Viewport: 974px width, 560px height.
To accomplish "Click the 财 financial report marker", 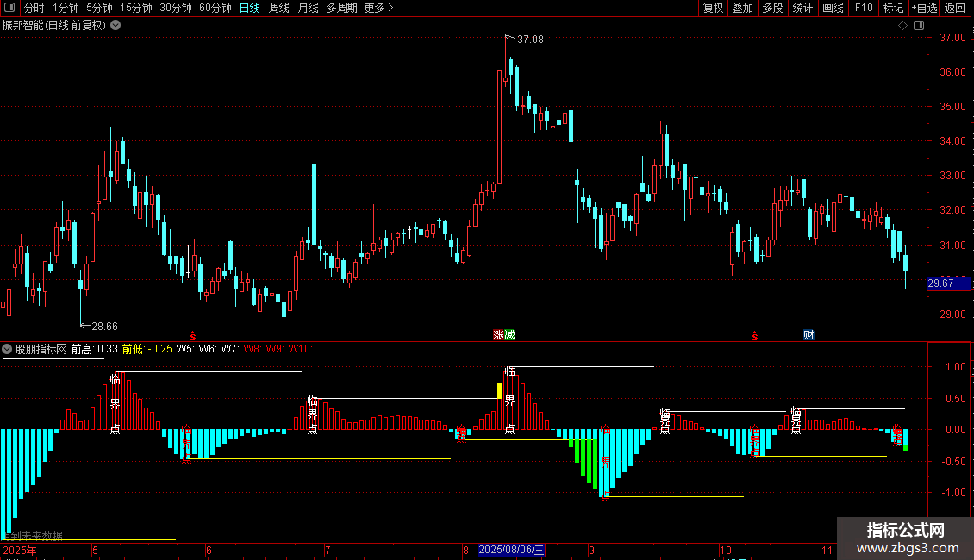I will pos(809,334).
